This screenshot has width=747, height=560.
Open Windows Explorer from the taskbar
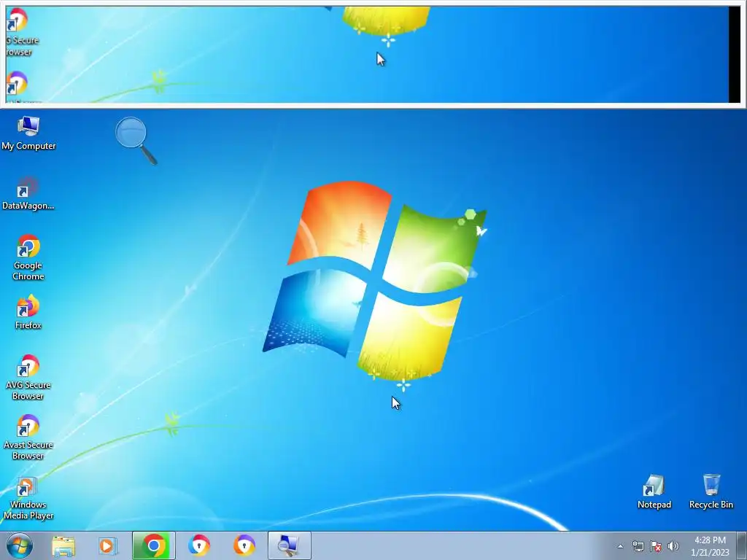tap(63, 545)
